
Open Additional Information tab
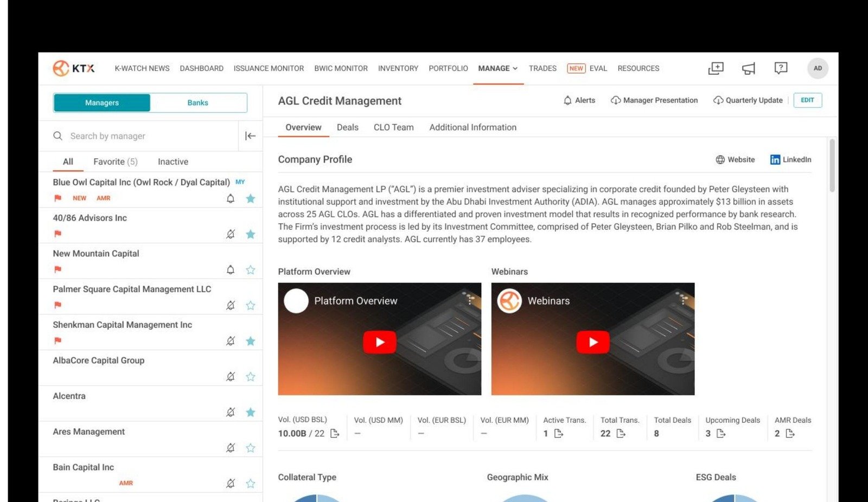coord(473,127)
